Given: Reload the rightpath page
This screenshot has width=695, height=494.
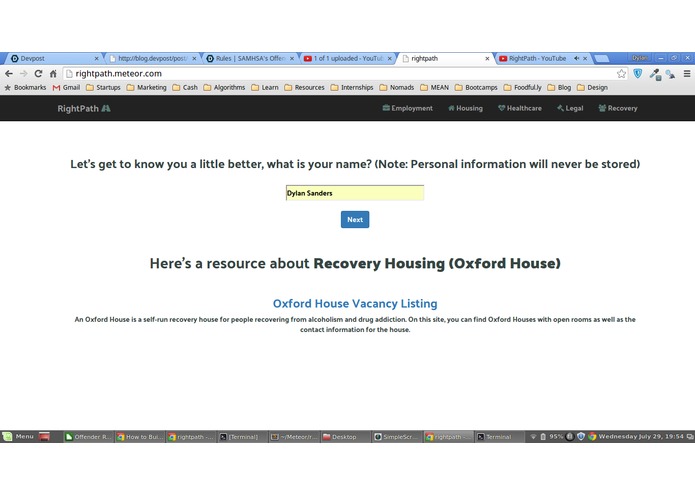Looking at the screenshot, I should tap(39, 74).
